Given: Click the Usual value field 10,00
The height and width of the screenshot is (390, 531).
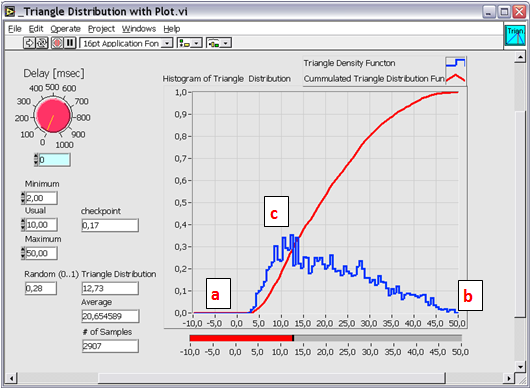Looking at the screenshot, I should 42,225.
